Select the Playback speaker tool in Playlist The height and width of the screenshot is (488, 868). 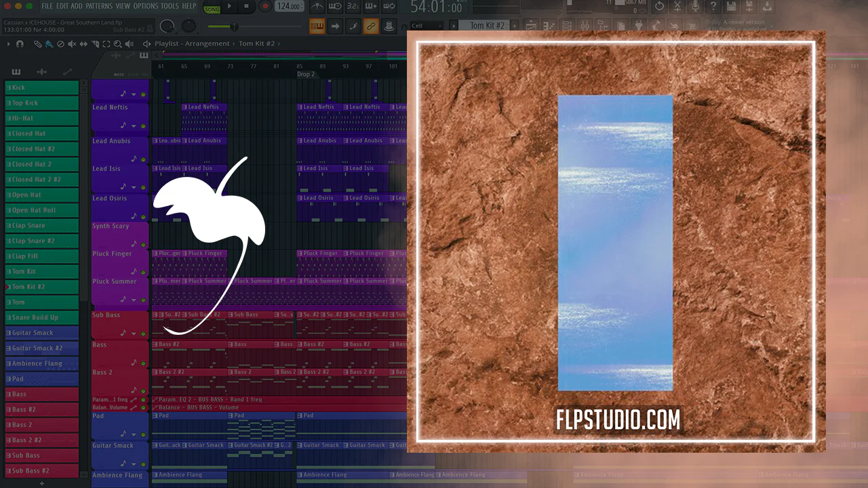(130, 44)
